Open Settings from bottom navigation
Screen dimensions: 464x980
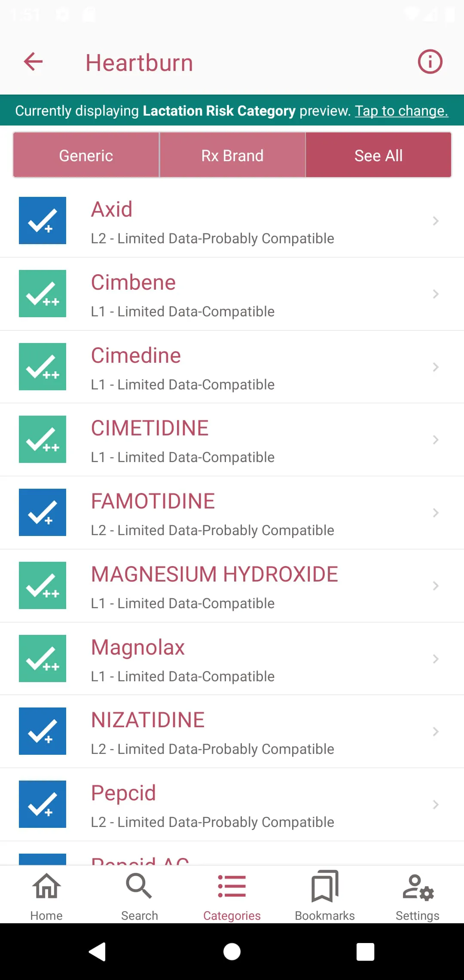tap(418, 896)
